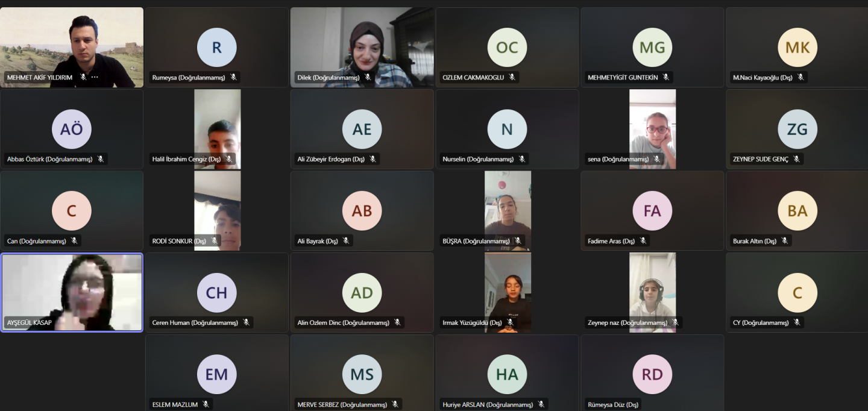This screenshot has height=411, width=868.
Task: Select Irmak Yüzügüldü's video thumbnail
Action: point(508,292)
